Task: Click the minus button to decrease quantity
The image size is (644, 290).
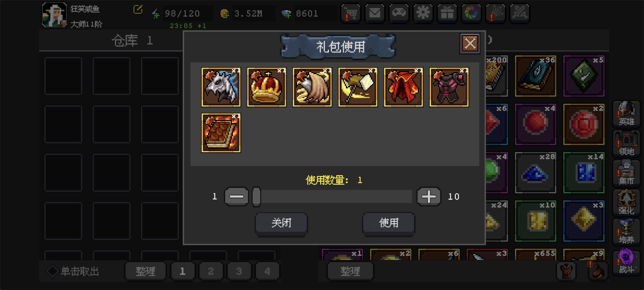Action: coord(236,197)
